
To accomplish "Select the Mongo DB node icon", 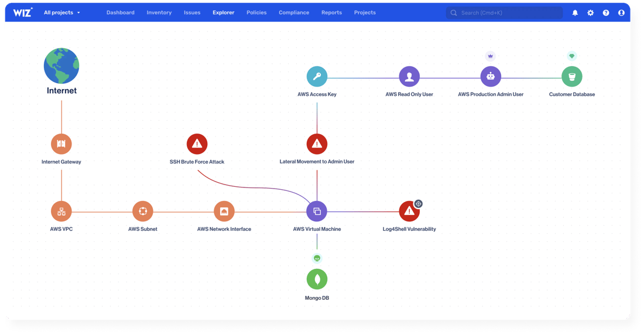I will click(x=317, y=279).
